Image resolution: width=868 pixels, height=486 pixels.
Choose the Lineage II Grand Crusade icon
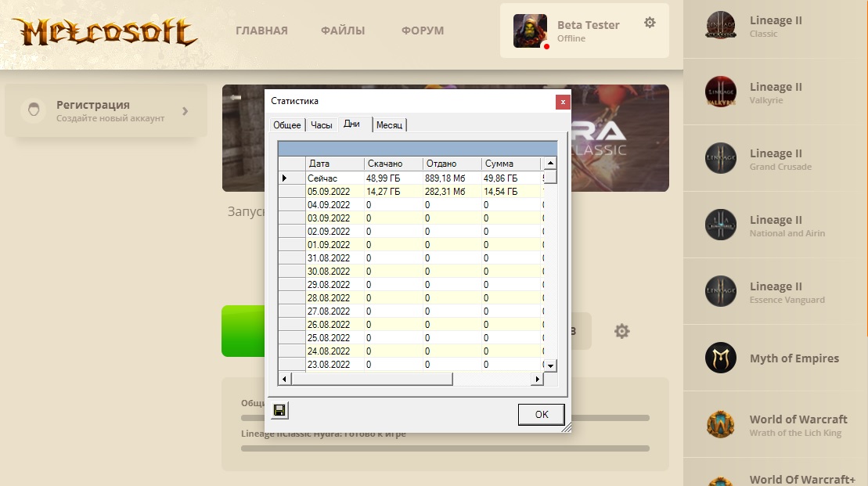pyautogui.click(x=720, y=159)
